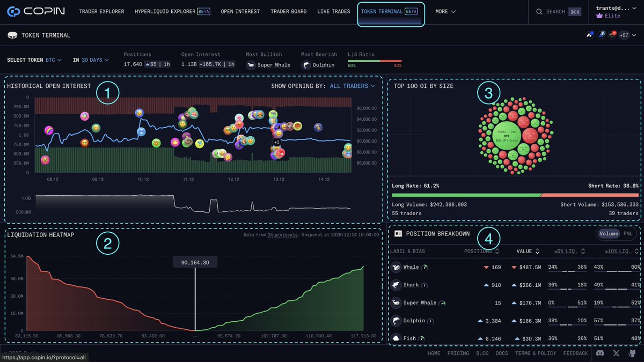Sort by Value column

click(x=528, y=251)
